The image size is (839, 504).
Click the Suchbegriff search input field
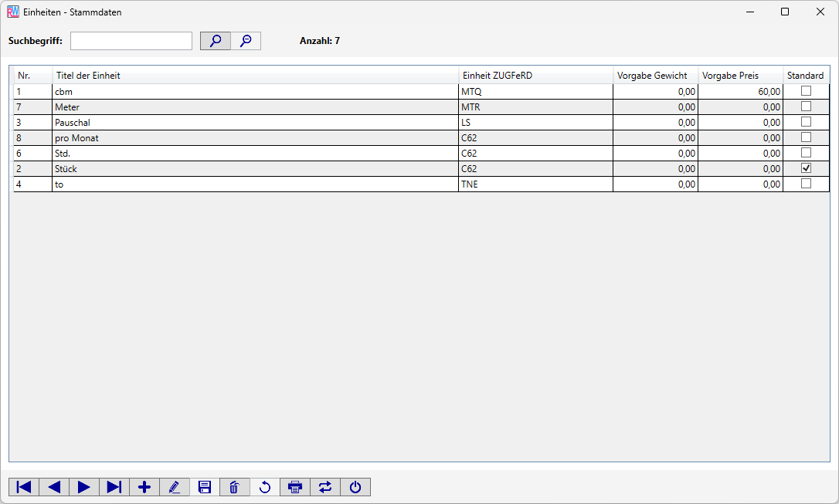[x=131, y=41]
